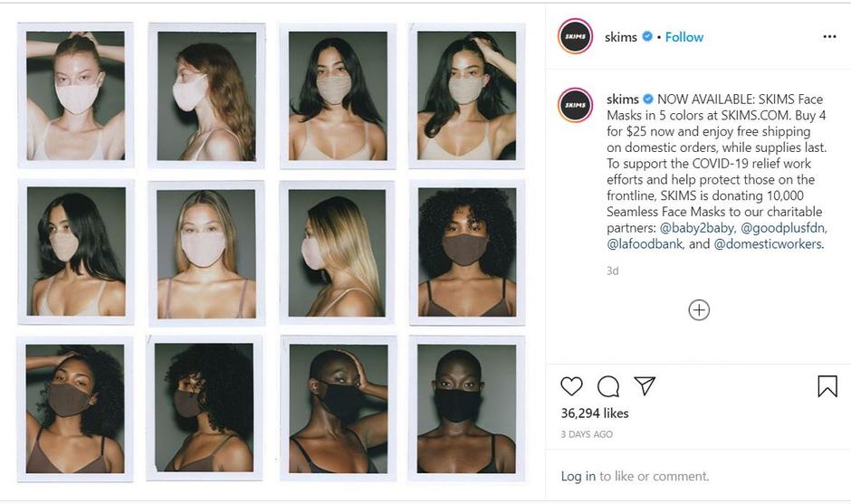
Task: Open the 3 DAYS AGO timestamp
Action: tap(587, 434)
